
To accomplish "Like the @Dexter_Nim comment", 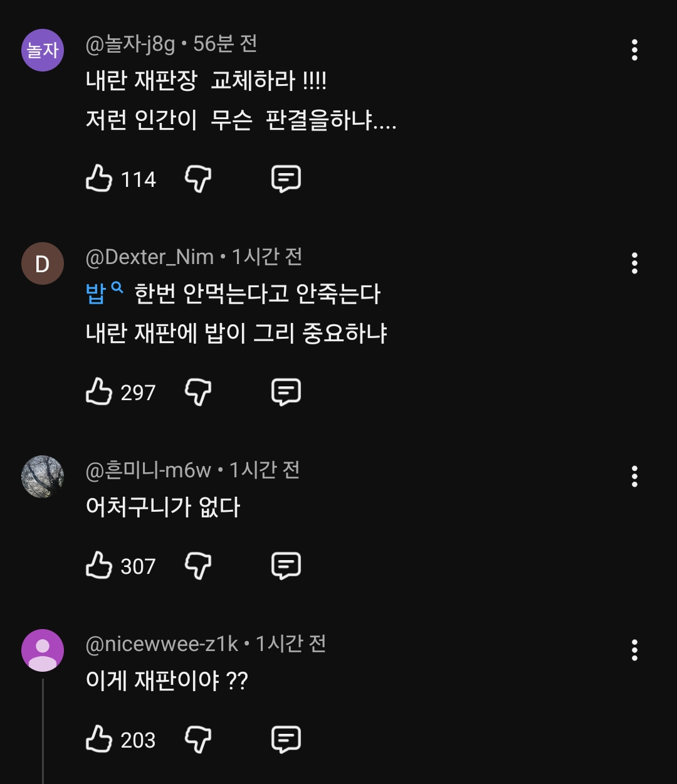I will click(99, 392).
